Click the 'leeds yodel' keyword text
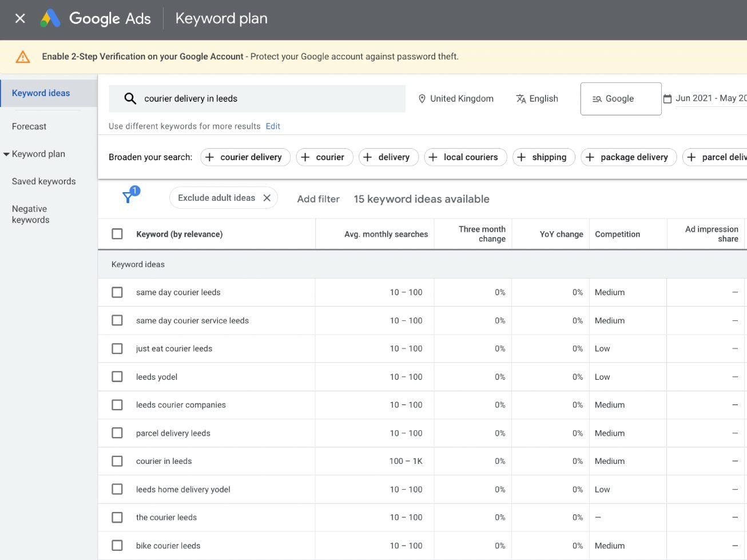 pos(157,377)
